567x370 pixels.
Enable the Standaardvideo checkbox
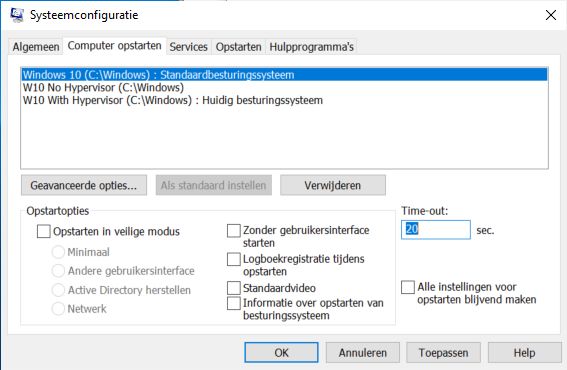pos(234,288)
